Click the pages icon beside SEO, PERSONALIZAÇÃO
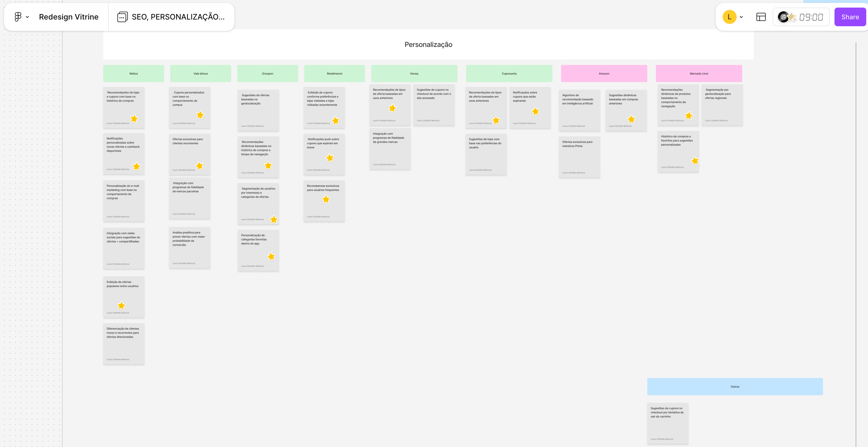The image size is (868, 447). click(122, 17)
